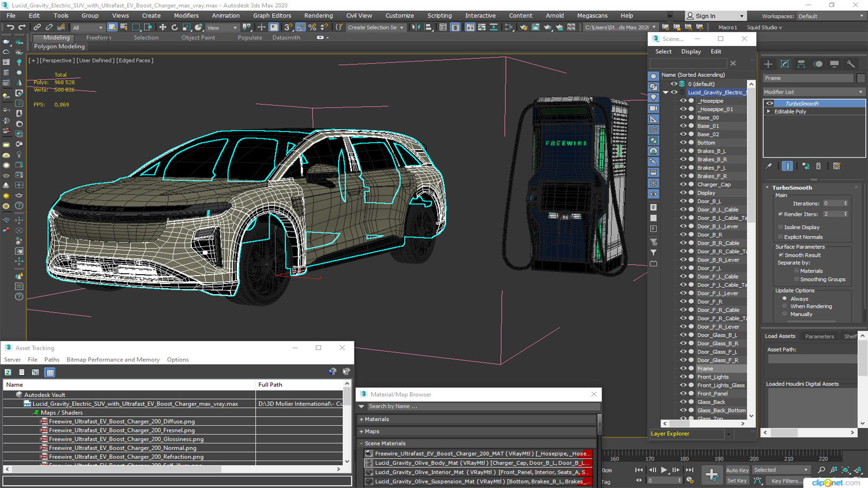Open the Rendering menu

click(318, 15)
